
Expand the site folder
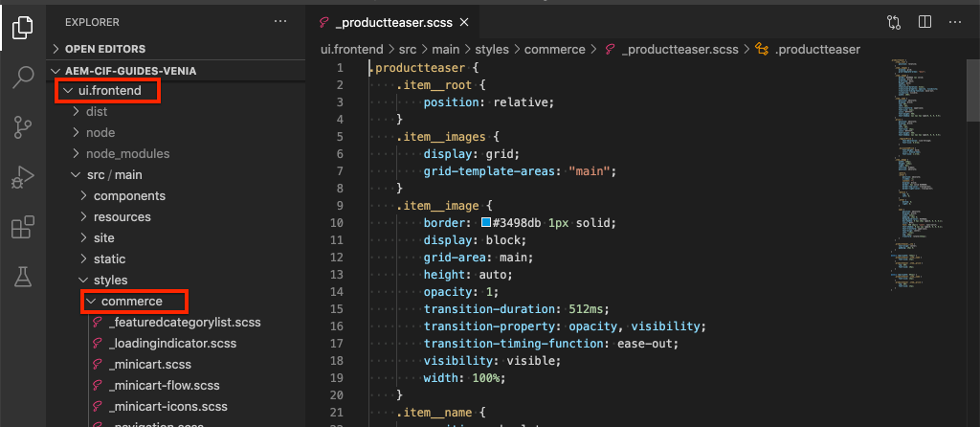pos(103,238)
